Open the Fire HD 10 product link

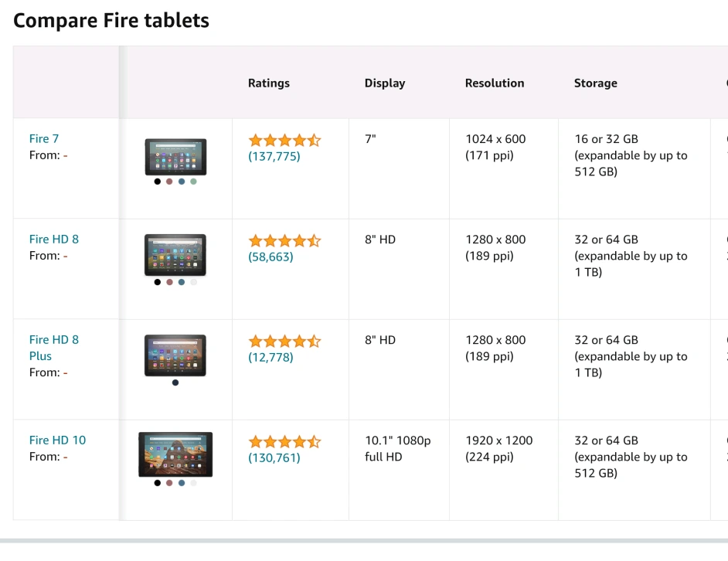pos(58,440)
